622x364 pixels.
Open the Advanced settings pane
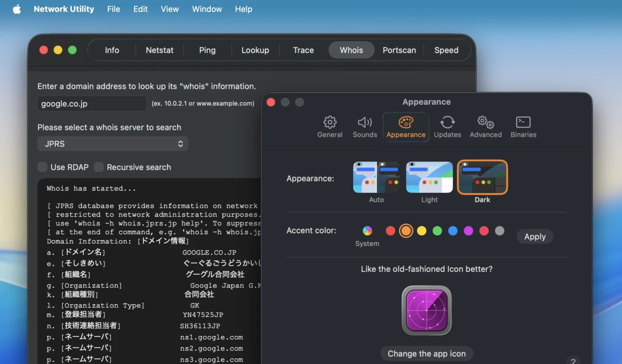point(485,126)
